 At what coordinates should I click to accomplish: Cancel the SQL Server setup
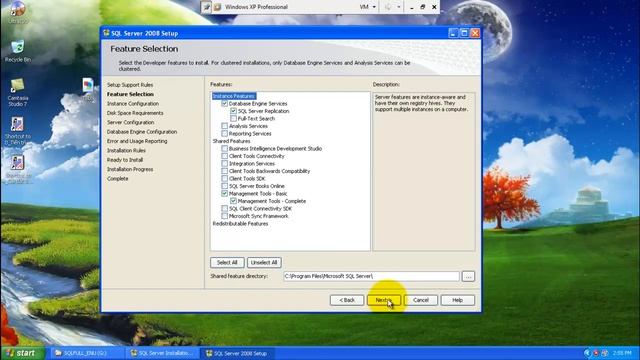tap(421, 300)
